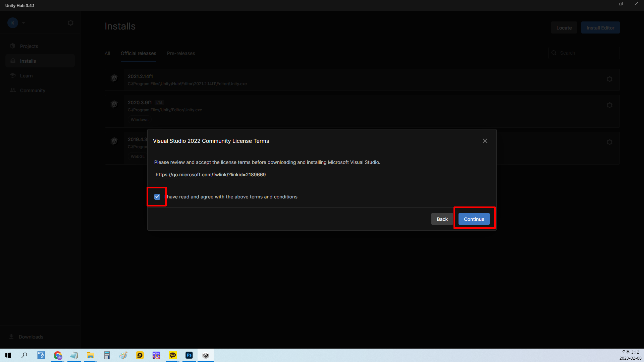Open Community section in sidebar
Screen dimensions: 644x362
pos(40,90)
